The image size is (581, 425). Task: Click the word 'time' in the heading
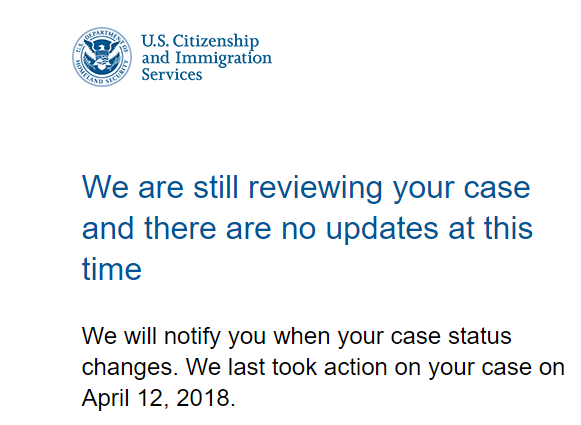click(112, 269)
